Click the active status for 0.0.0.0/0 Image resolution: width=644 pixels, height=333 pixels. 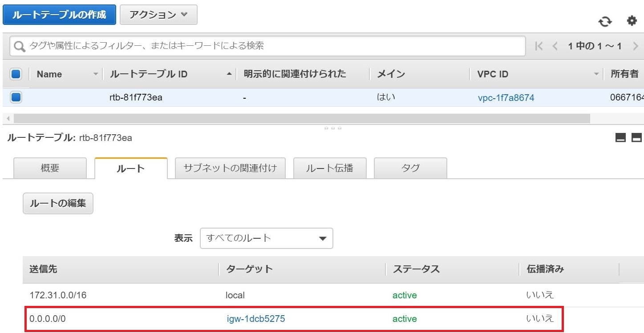[x=405, y=319]
